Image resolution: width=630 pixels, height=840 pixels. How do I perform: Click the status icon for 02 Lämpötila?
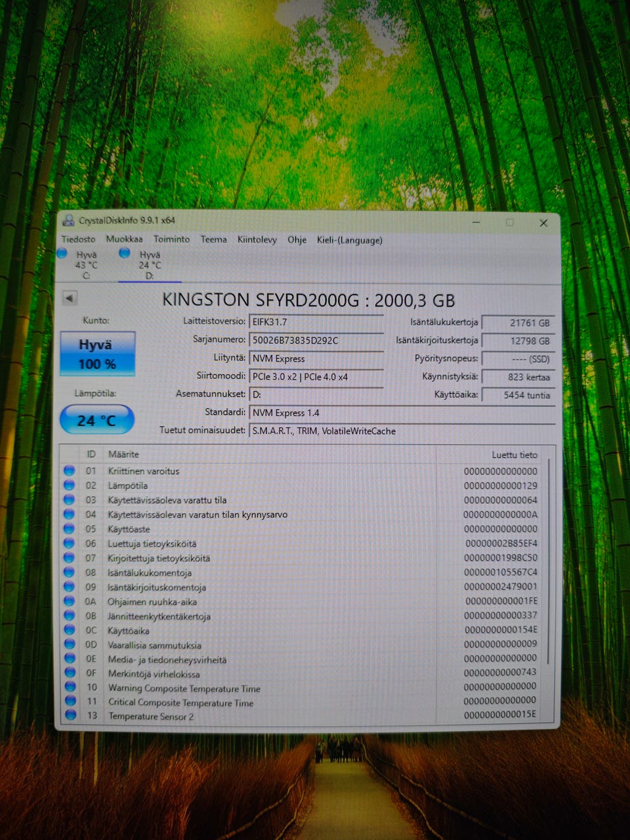70,486
